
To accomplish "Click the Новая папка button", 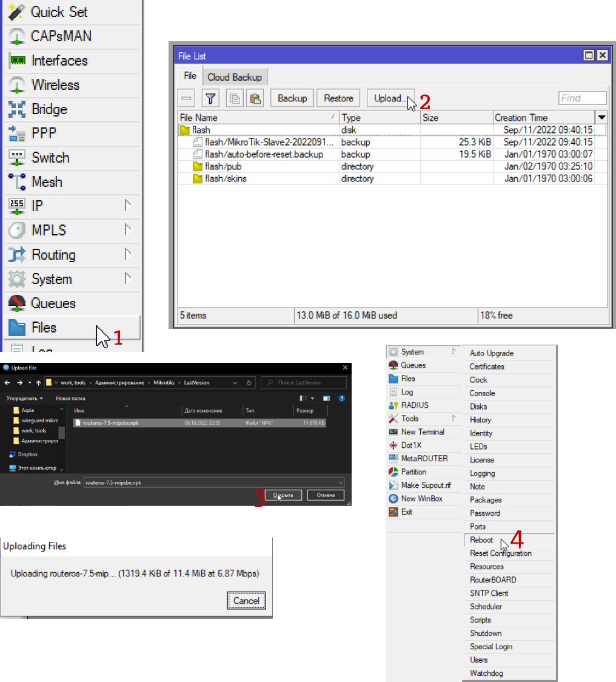I will click(x=70, y=399).
